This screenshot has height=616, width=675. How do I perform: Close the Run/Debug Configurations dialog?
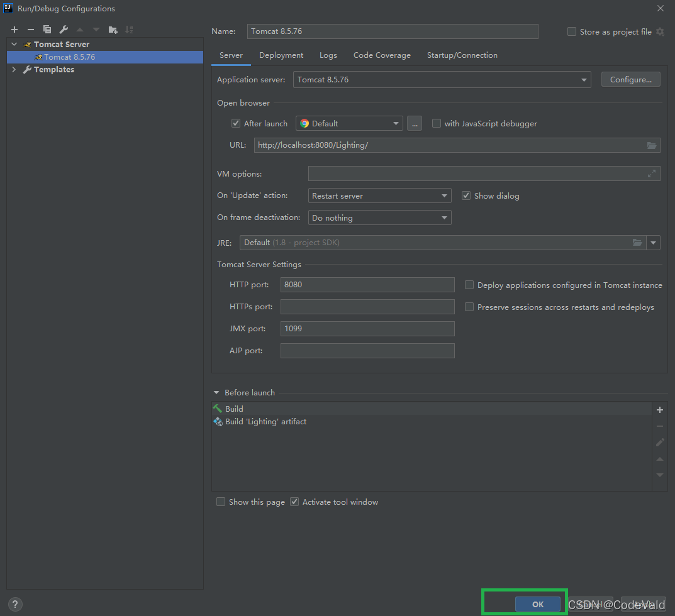[661, 8]
